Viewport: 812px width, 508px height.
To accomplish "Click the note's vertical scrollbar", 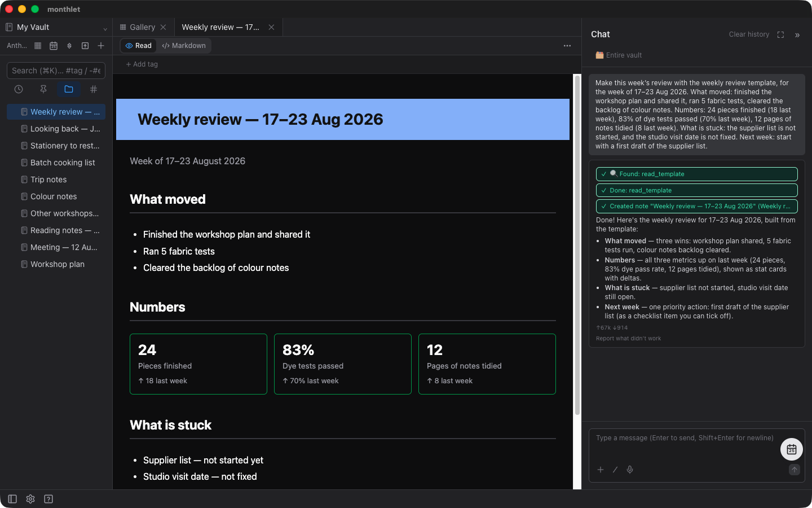I will [577, 246].
